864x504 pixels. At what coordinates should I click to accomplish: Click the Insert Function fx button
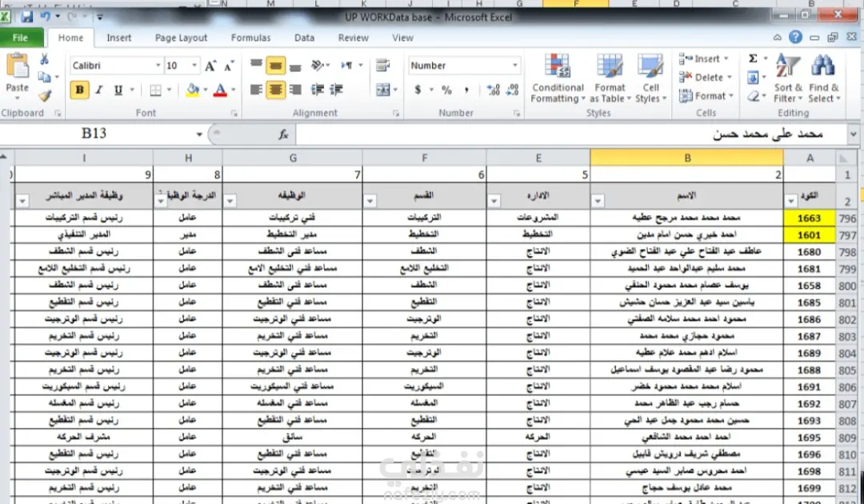tap(283, 134)
